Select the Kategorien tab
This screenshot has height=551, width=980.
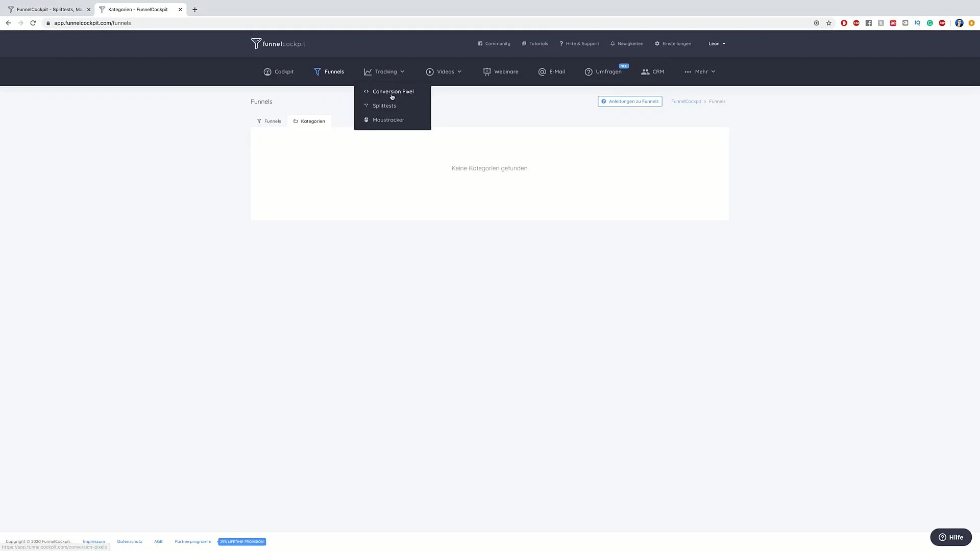[x=312, y=121]
